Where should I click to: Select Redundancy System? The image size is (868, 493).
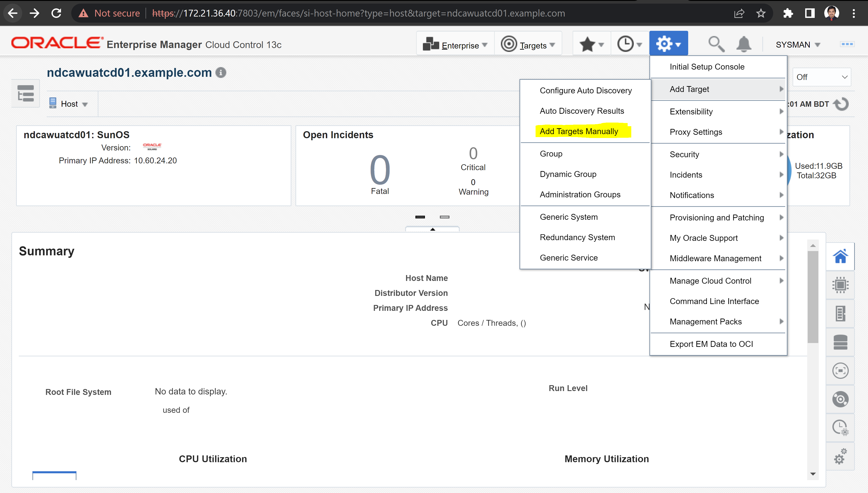[585, 237]
